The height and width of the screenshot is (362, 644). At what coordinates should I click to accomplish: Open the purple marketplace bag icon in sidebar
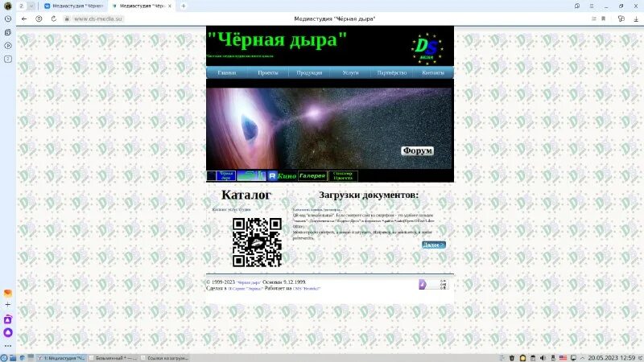[8, 319]
